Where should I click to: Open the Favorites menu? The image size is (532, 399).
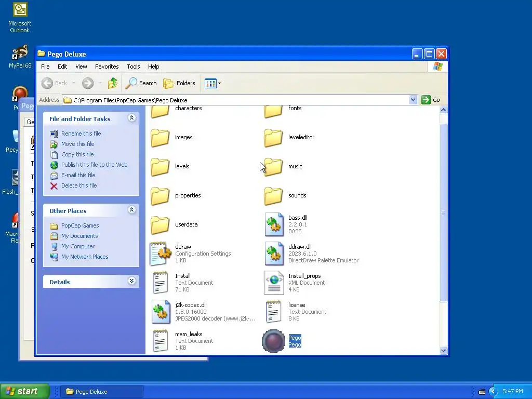click(107, 66)
